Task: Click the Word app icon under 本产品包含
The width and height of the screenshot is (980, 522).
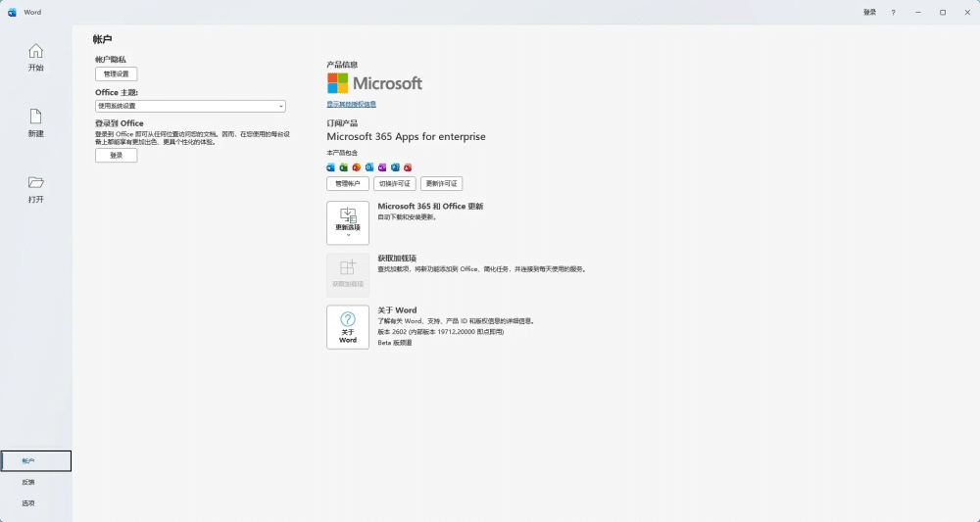Action: tap(331, 167)
